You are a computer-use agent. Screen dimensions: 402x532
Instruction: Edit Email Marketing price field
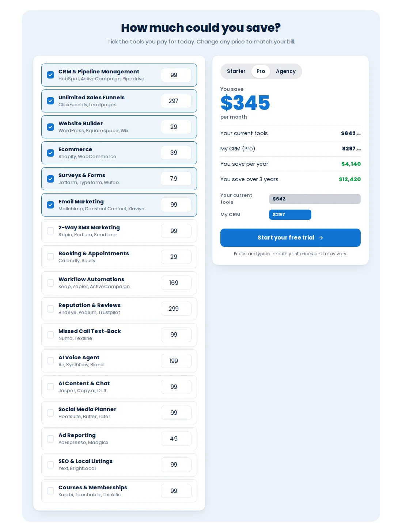click(176, 205)
